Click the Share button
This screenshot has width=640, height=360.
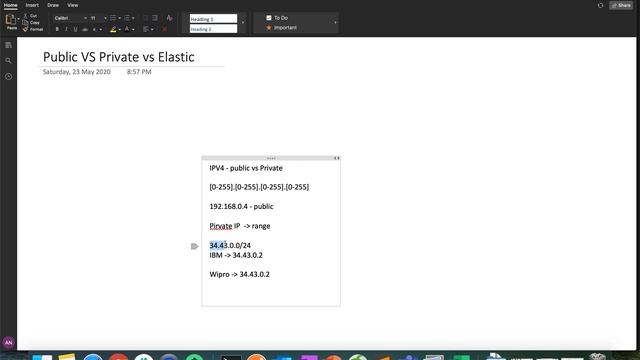(x=621, y=5)
